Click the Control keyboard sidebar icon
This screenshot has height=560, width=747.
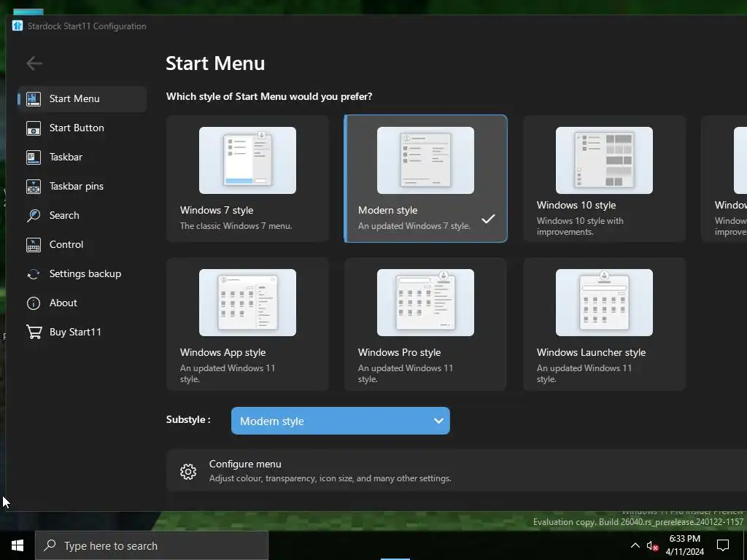point(34,245)
